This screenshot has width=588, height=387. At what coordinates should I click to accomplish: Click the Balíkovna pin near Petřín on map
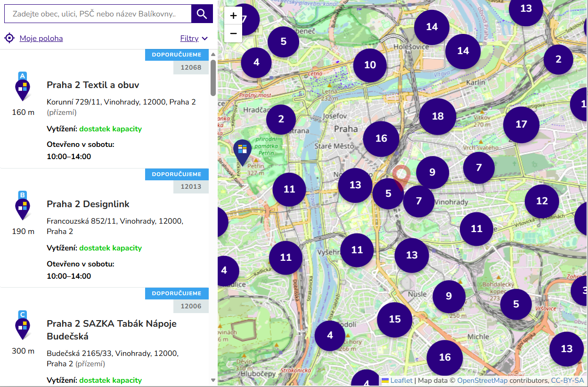[242, 152]
